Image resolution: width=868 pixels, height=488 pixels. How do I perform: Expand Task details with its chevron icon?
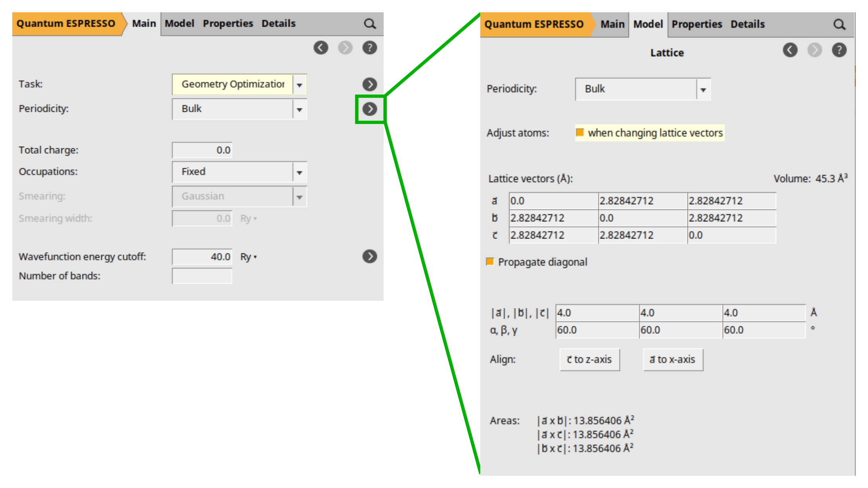point(369,84)
